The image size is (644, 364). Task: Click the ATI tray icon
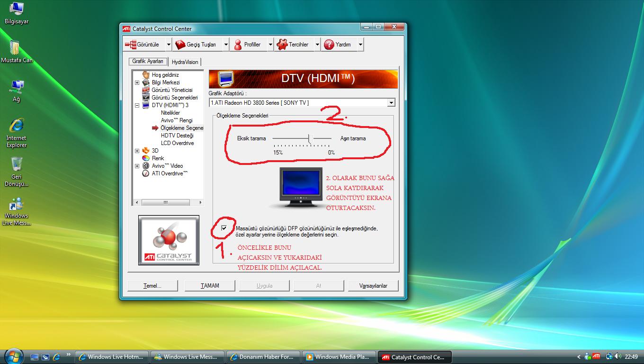point(597,357)
